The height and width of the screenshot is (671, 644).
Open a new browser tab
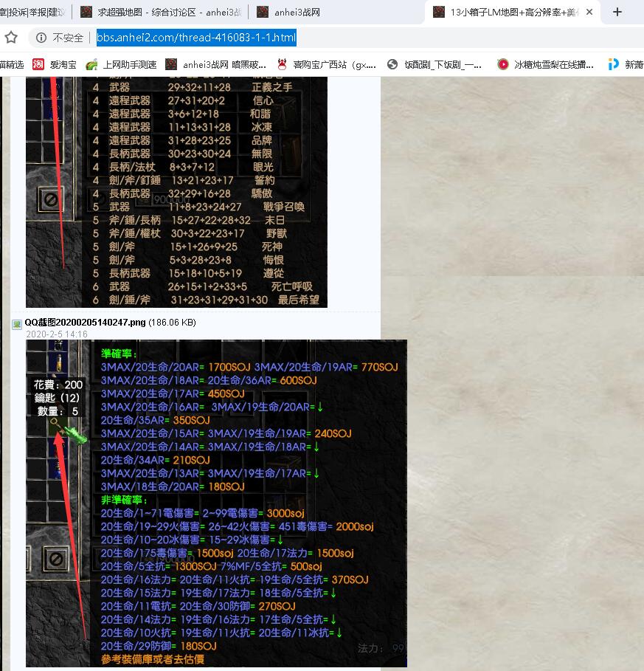click(617, 12)
